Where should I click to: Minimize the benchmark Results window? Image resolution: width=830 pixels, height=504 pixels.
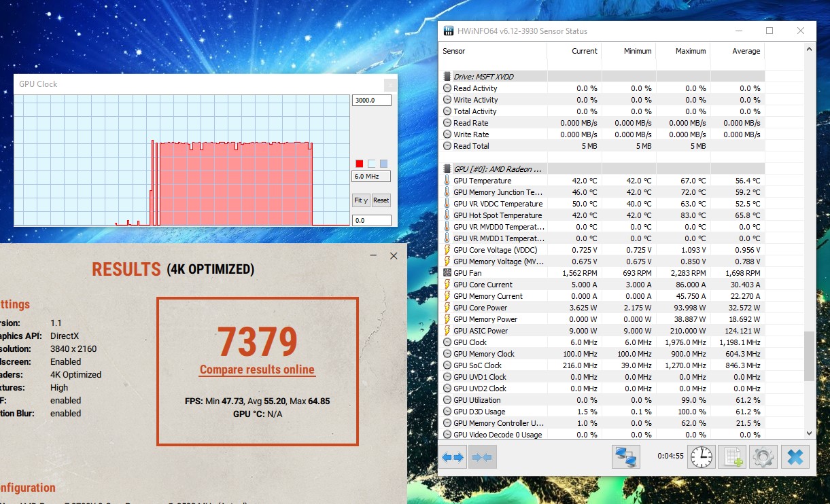click(373, 256)
